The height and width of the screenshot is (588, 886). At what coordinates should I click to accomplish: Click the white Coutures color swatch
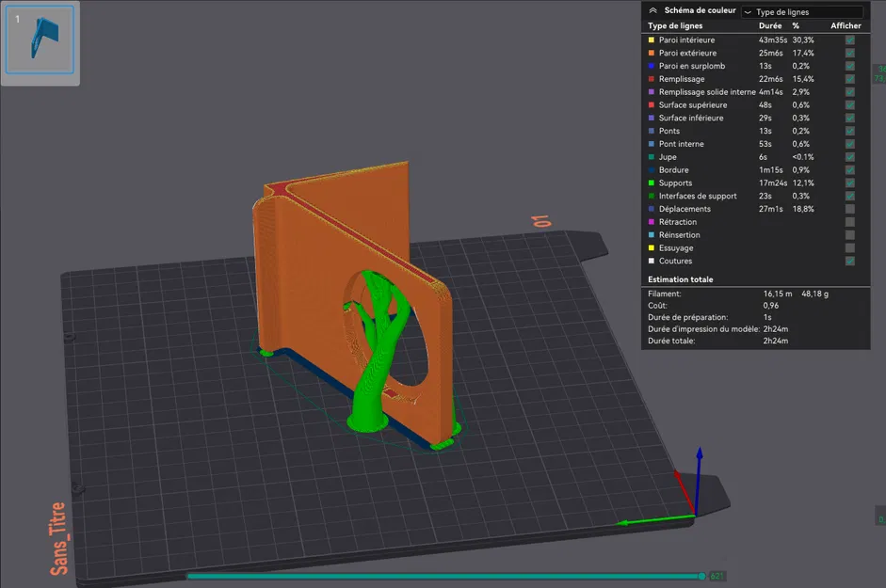click(x=651, y=261)
